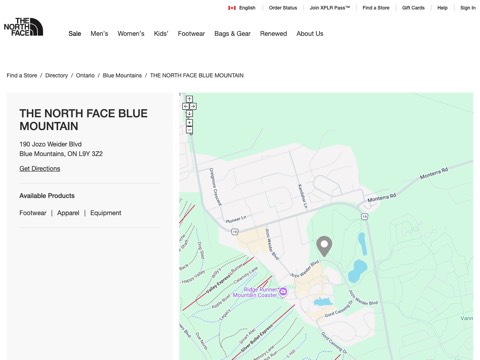Screen dimensions: 480x360
Task: Go to Gift Cards
Action: pyautogui.click(x=413, y=8)
